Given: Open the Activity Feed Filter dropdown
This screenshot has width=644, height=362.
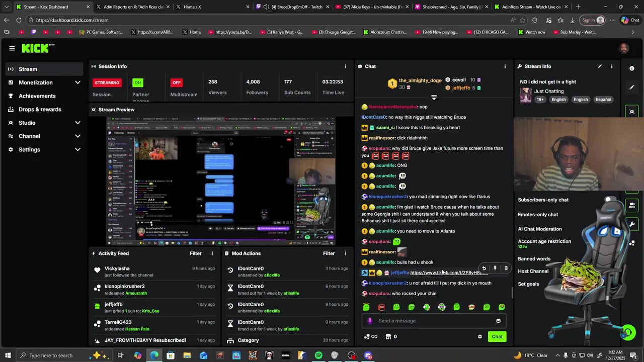Looking at the screenshot, I should (x=196, y=253).
